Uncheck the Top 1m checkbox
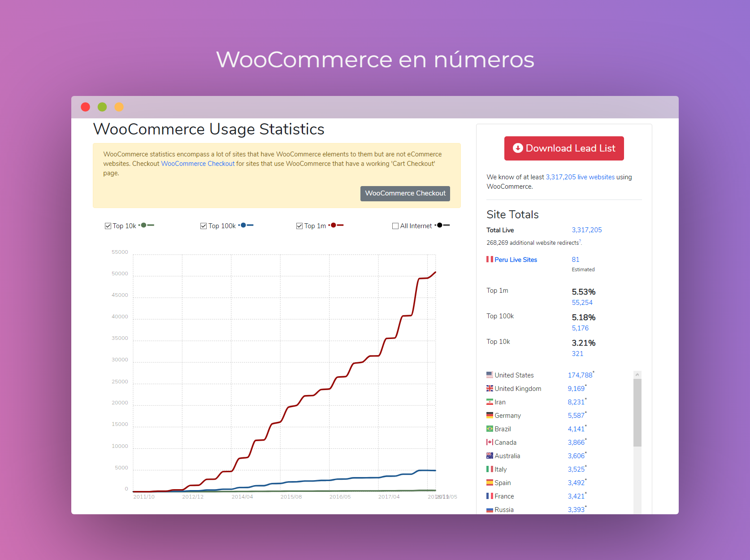 click(299, 226)
